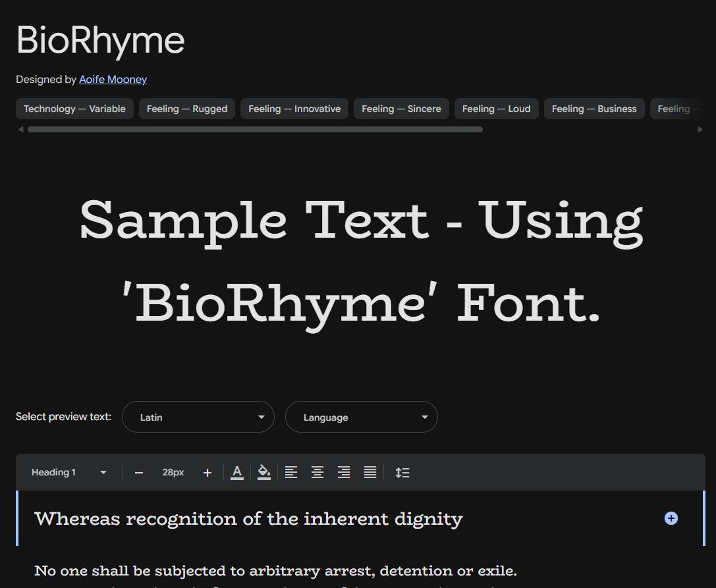
Task: Open the background fill color picker
Action: pos(264,473)
